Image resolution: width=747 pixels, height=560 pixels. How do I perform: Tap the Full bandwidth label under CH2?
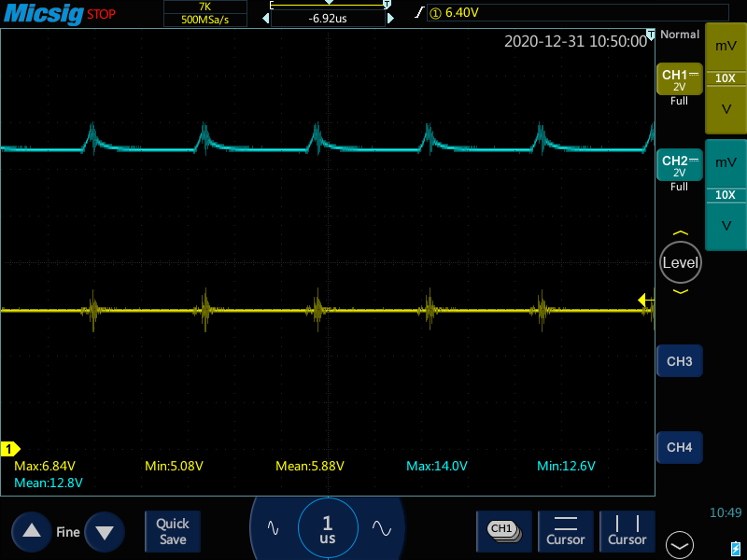679,187
